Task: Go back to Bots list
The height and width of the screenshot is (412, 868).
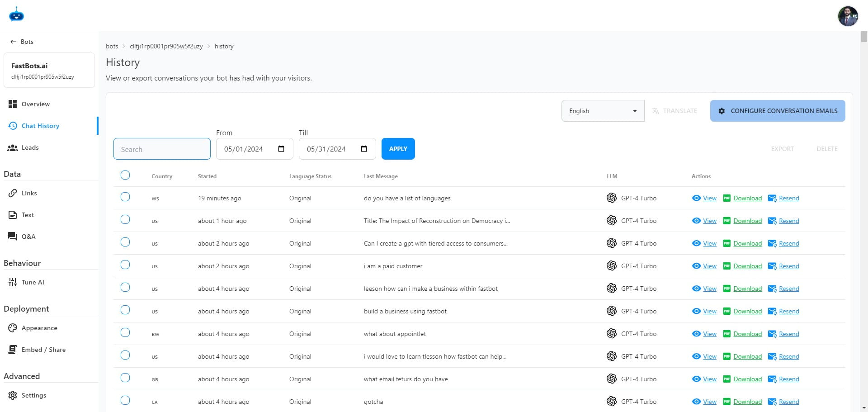Action: pyautogui.click(x=22, y=42)
